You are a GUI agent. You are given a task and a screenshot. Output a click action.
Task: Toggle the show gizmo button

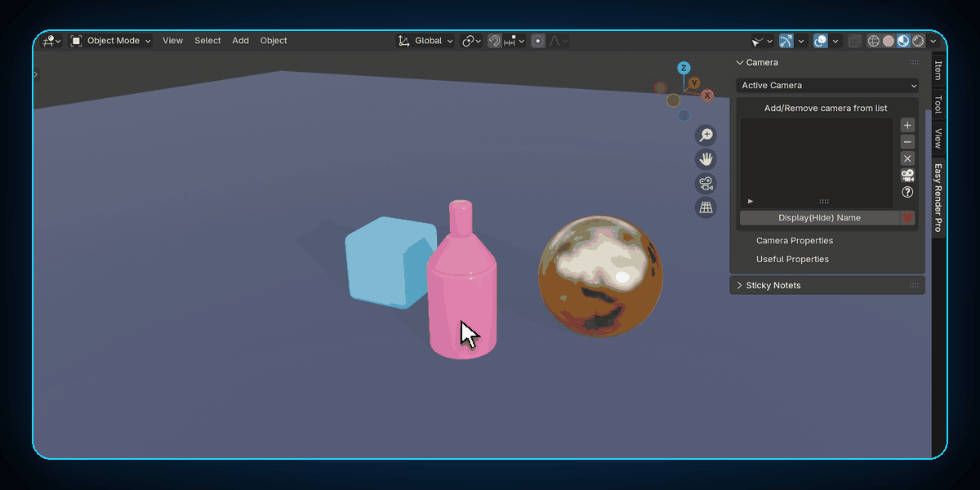coord(786,40)
